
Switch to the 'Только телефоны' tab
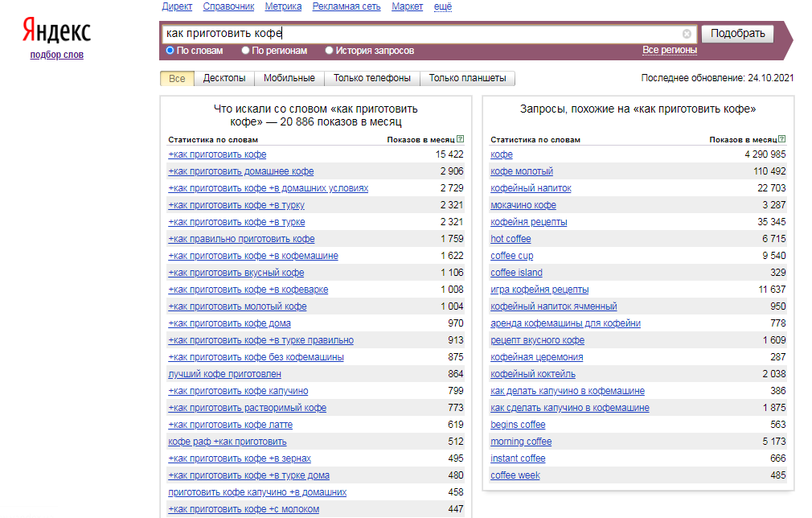click(x=371, y=78)
